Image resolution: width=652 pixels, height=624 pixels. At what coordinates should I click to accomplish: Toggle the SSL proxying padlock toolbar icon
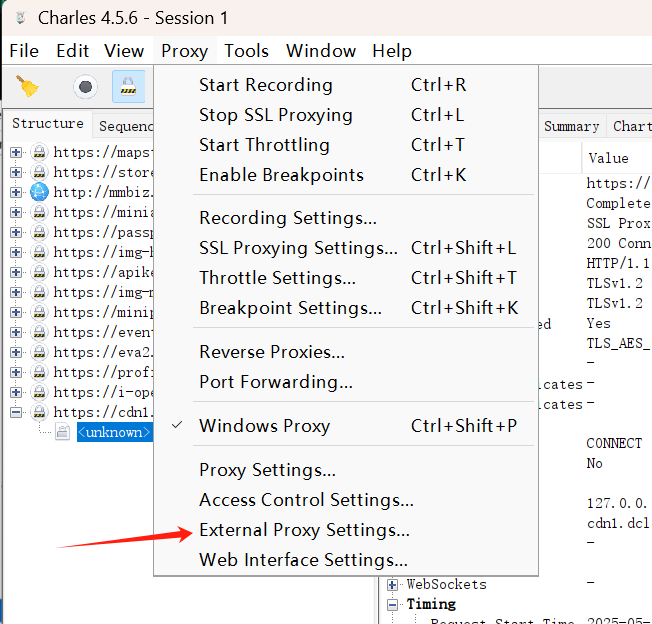[128, 87]
